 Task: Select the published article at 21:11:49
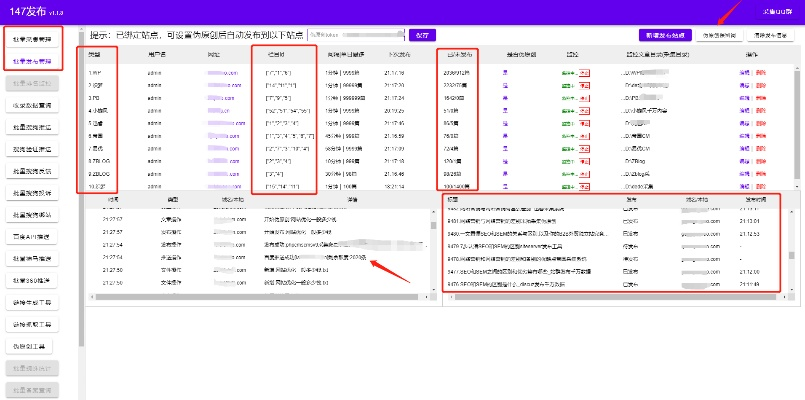[x=611, y=284]
